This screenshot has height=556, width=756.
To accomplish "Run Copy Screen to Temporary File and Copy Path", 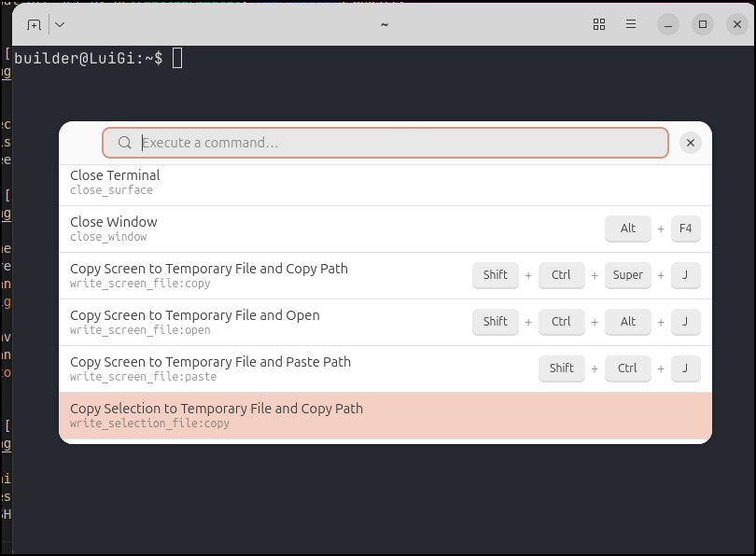I will (x=261, y=275).
